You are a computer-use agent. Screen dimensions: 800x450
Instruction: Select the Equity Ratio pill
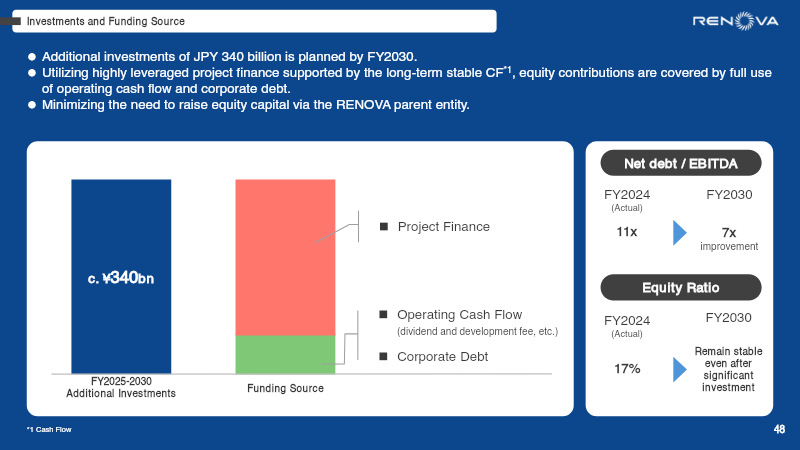tap(680, 288)
